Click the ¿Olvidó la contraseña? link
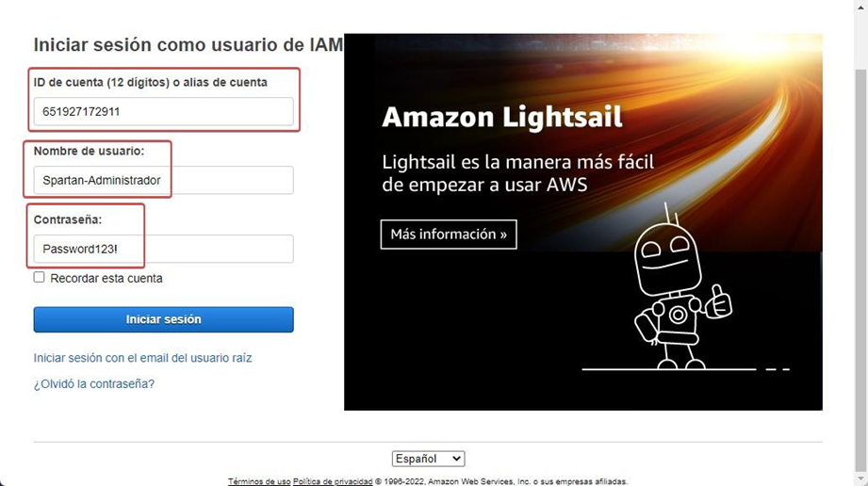868x486 pixels. (x=93, y=383)
